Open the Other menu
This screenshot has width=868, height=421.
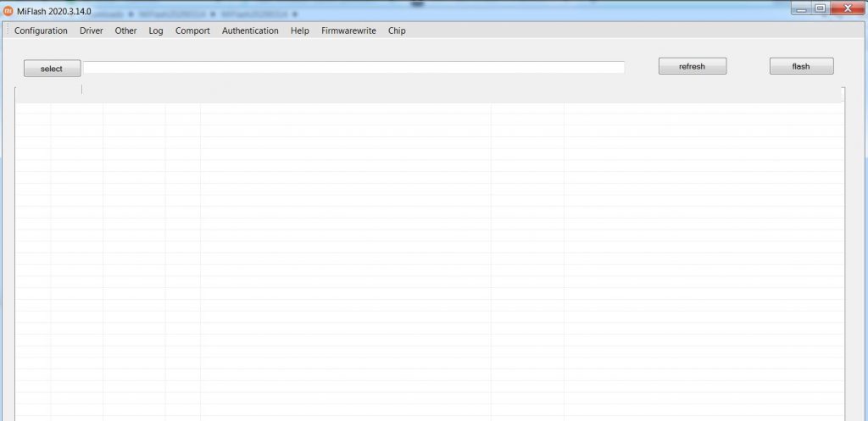(125, 31)
